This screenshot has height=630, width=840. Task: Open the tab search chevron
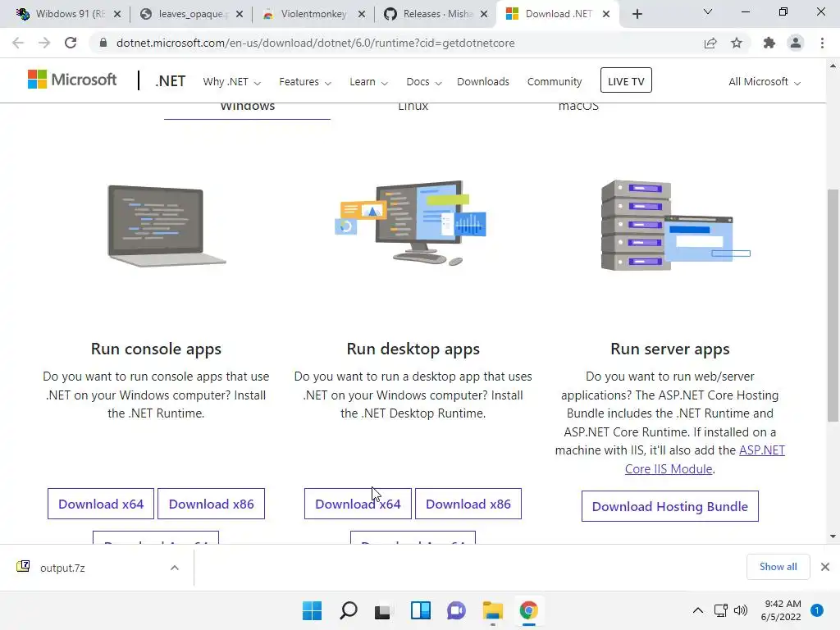(708, 11)
